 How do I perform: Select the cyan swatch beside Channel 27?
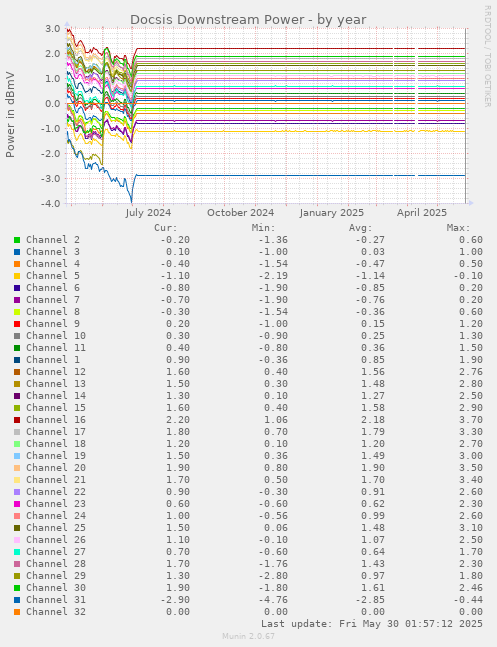click(x=17, y=552)
